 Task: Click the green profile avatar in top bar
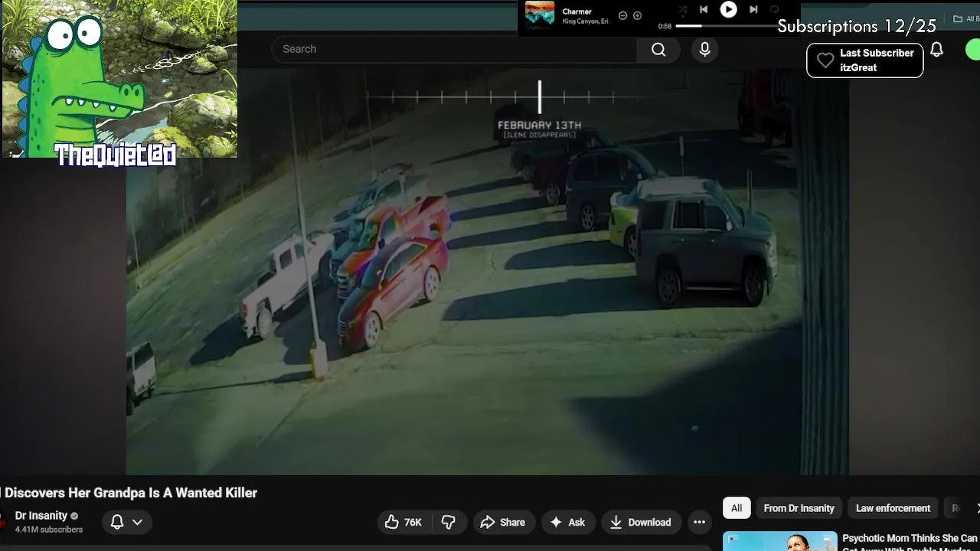click(973, 50)
